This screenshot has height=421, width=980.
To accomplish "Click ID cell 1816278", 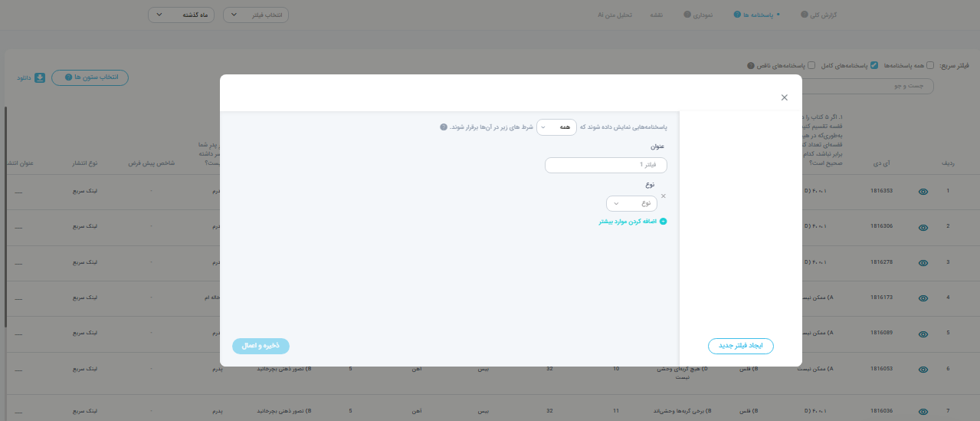I will click(882, 262).
